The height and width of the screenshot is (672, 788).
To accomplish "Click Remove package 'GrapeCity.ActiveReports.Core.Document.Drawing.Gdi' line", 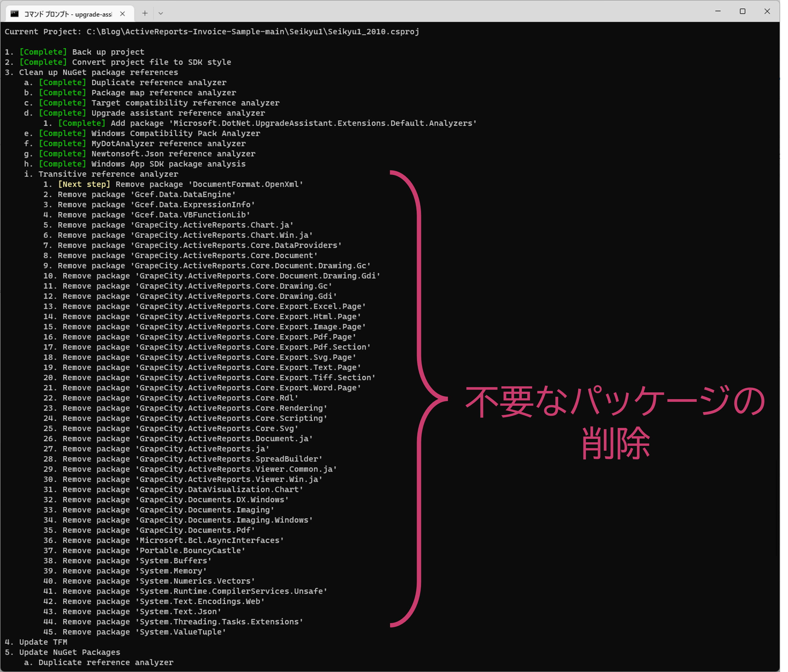I will tap(212, 276).
